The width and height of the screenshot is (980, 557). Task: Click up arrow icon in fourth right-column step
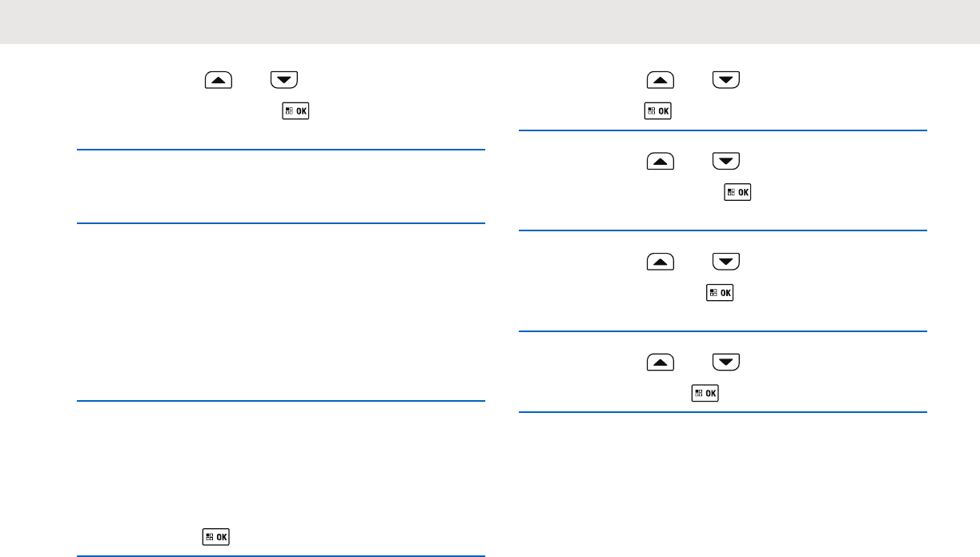(x=661, y=362)
